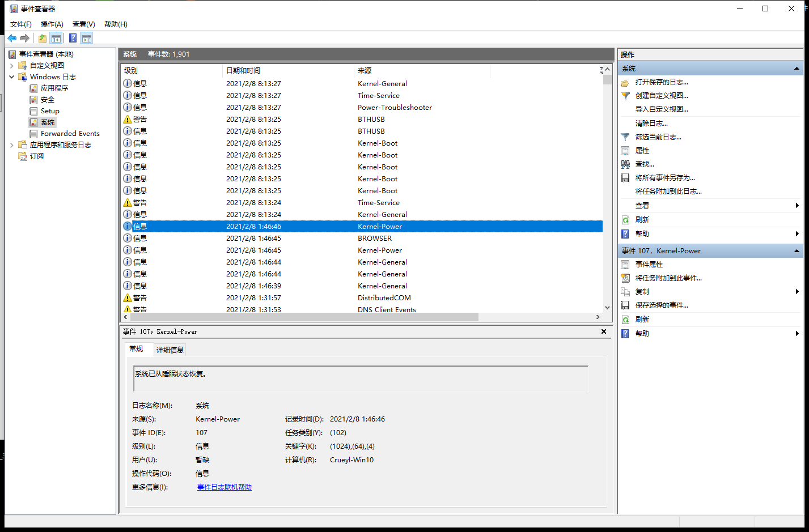Refresh via 刷新 under the 系统 actions

pos(642,220)
